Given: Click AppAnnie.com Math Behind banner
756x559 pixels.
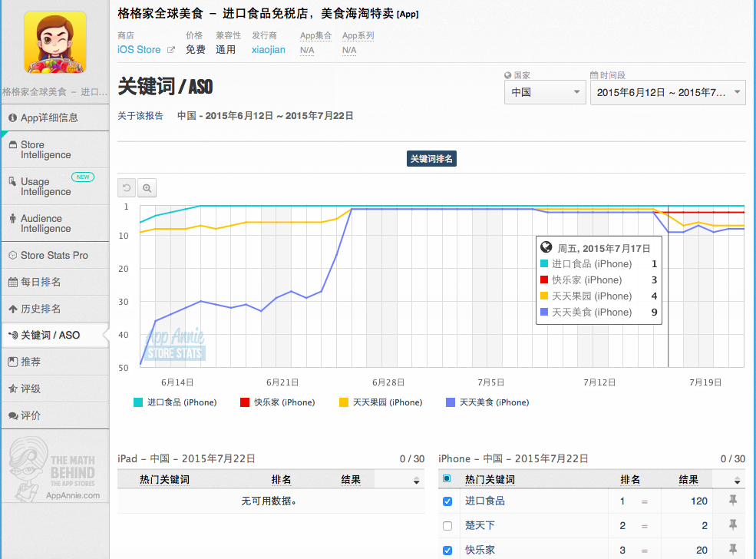Looking at the screenshot, I should click(x=55, y=469).
